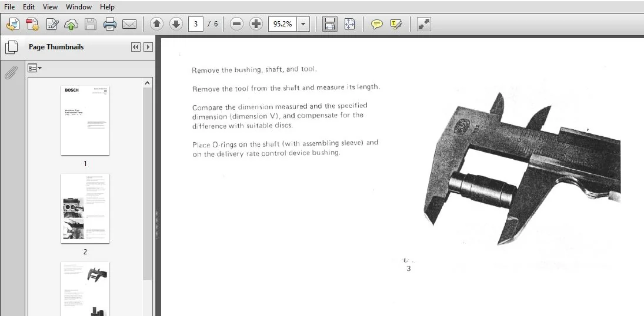
Task: Click the page number input field
Action: pyautogui.click(x=196, y=24)
